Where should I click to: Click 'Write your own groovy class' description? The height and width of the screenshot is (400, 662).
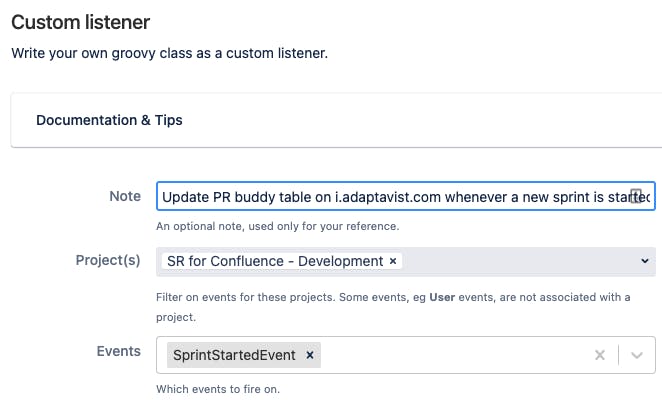tap(169, 53)
